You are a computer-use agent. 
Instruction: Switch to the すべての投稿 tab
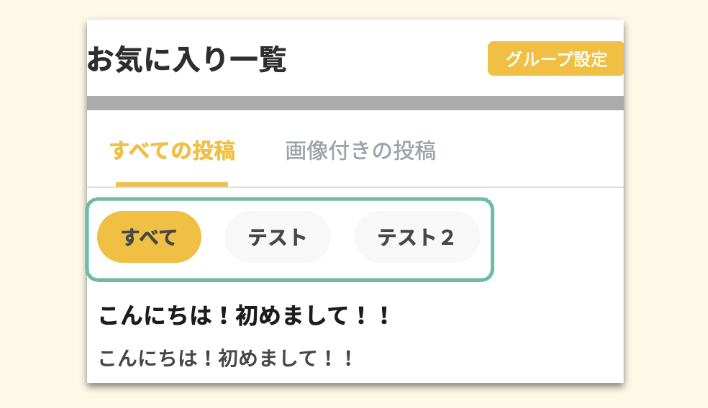click(x=172, y=151)
